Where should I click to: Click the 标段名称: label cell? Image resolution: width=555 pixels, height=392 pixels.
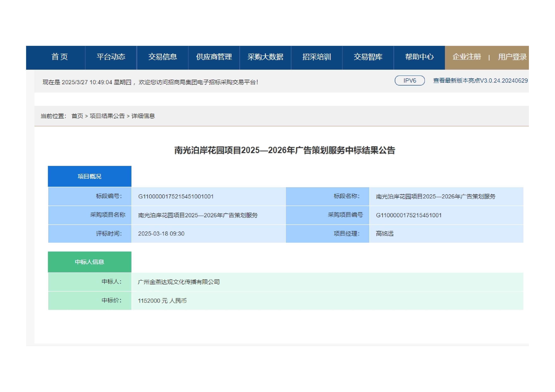point(328,196)
